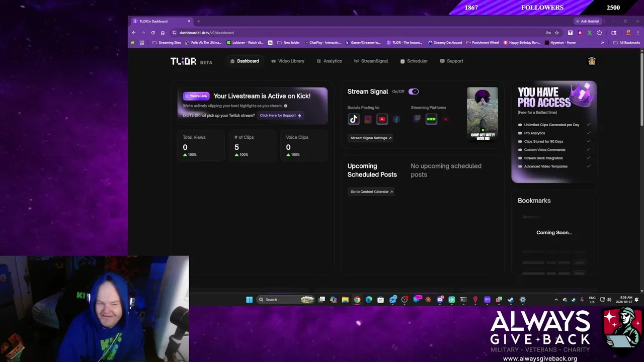Go to Content Calendar

tap(371, 192)
